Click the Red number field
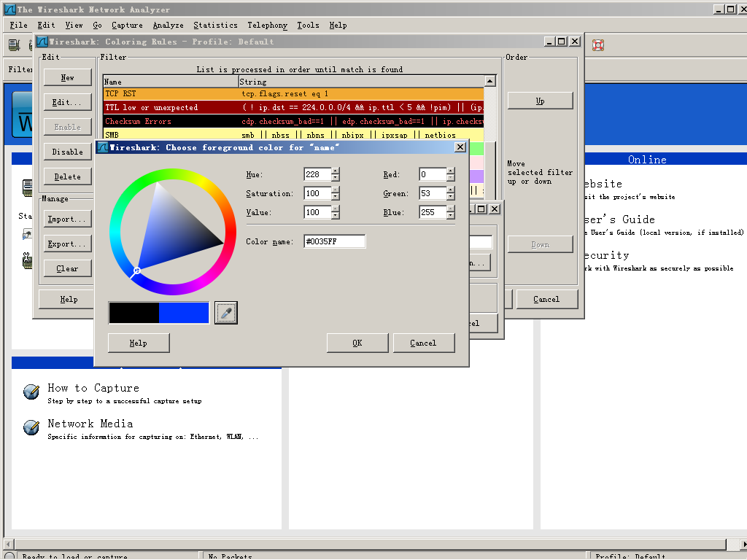Screen dimensions: 747x560 click(x=433, y=174)
